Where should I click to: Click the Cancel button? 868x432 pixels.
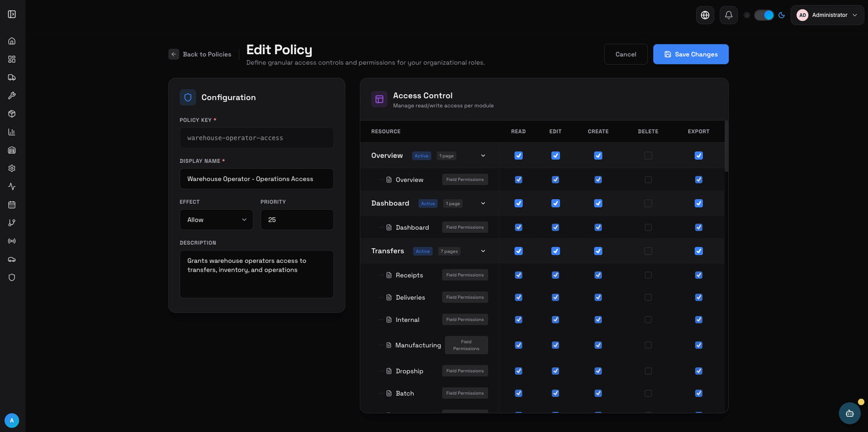[x=626, y=54]
